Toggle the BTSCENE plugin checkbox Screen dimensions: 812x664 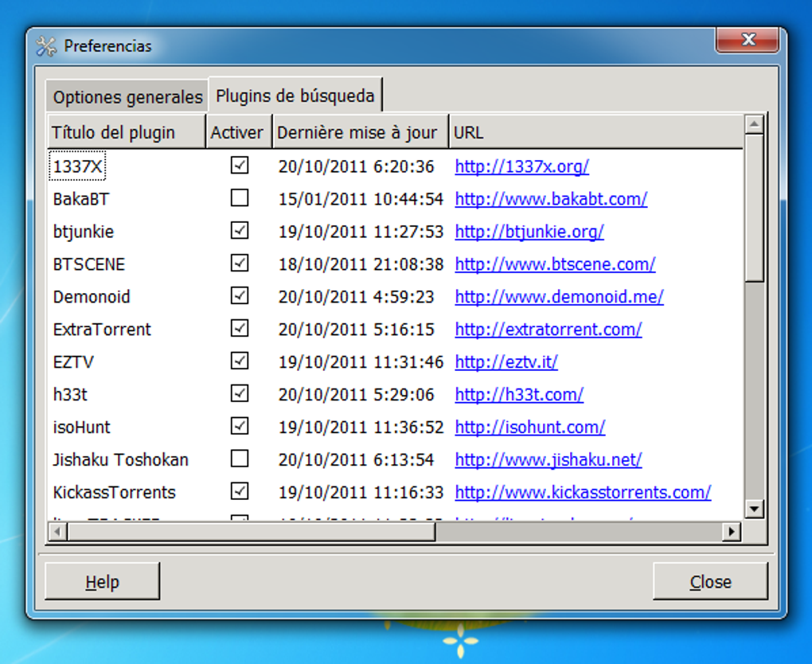pyautogui.click(x=240, y=263)
